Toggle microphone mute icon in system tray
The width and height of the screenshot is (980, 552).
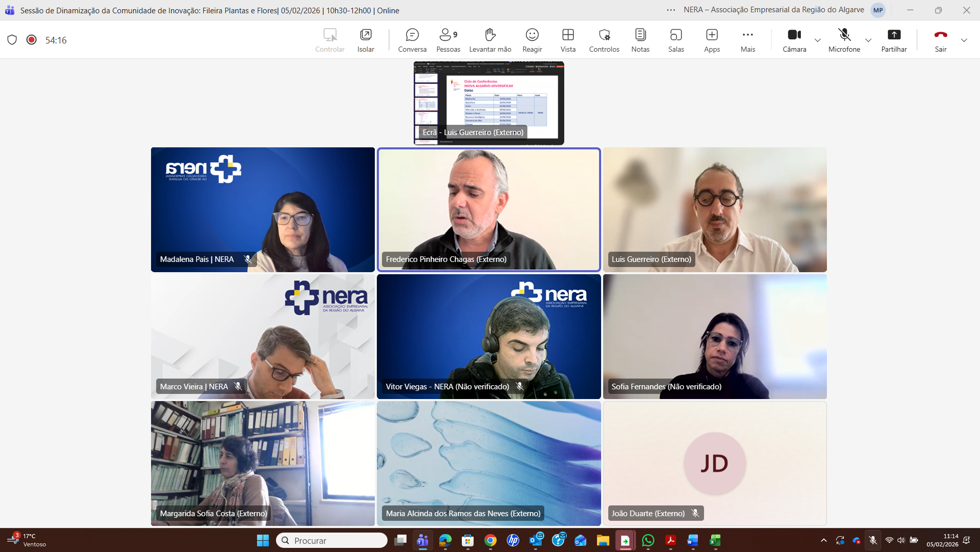pyautogui.click(x=873, y=540)
